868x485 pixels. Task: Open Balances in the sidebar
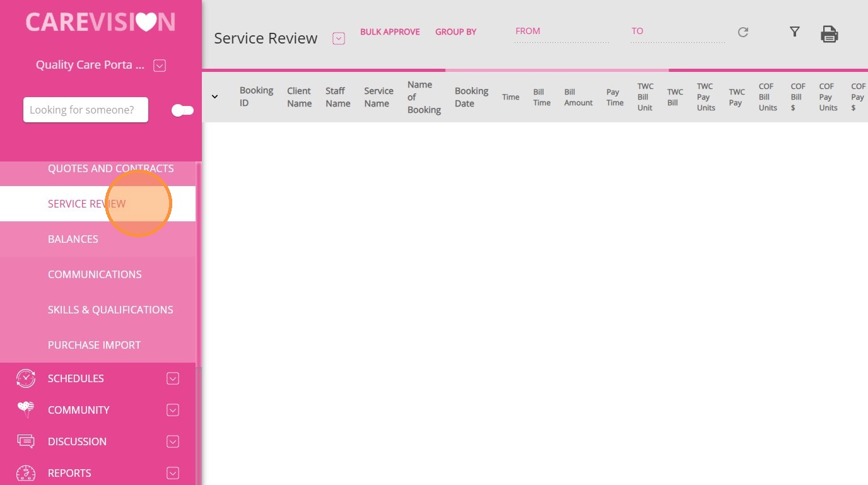(x=73, y=239)
